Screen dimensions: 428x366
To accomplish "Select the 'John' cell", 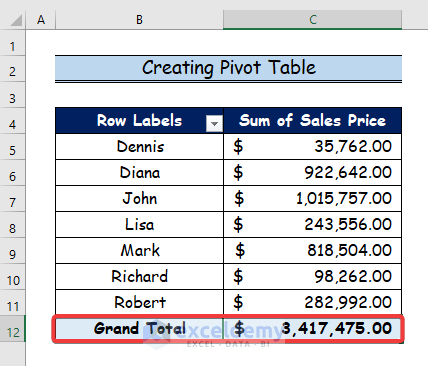I will [139, 199].
